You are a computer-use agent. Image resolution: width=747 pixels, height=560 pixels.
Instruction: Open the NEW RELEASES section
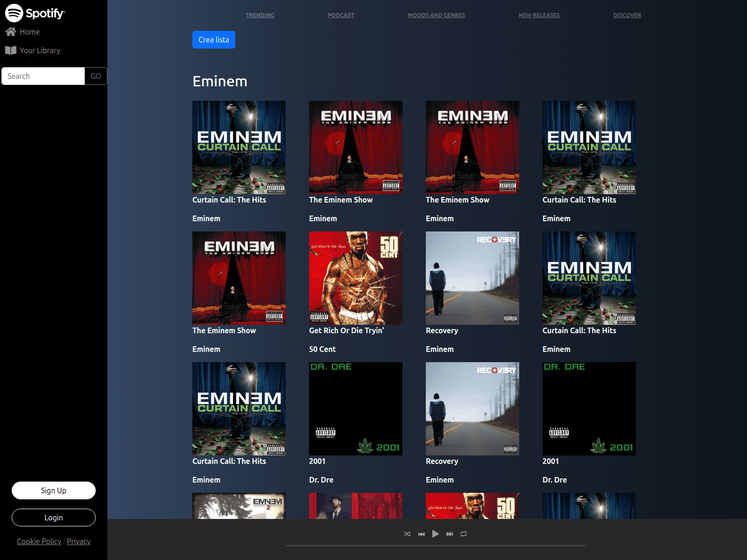coord(539,15)
